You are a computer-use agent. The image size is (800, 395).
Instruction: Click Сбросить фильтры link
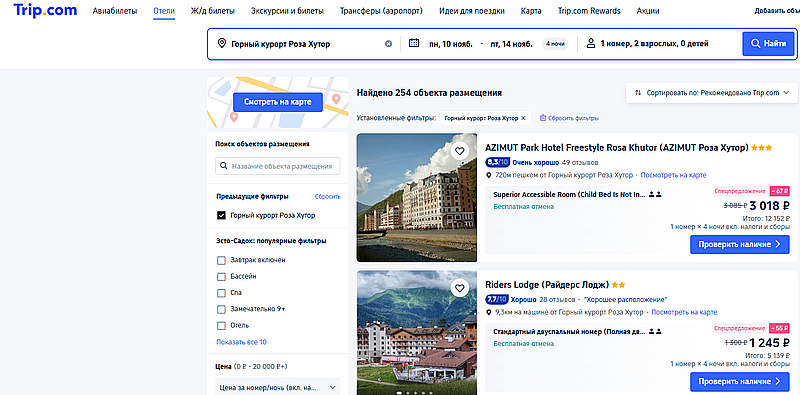[x=573, y=118]
